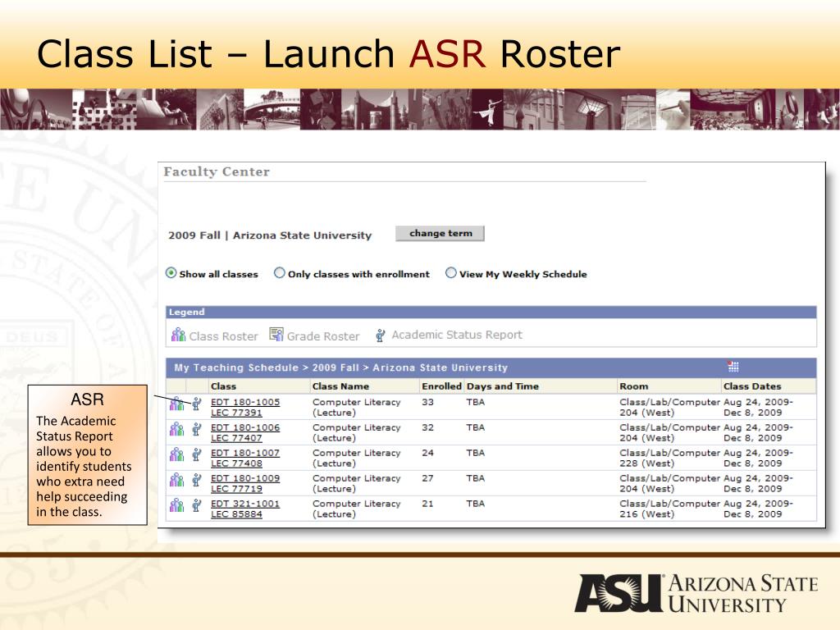Open class roster for EDT 180-1009
Screen dimensions: 840x630
(x=177, y=480)
